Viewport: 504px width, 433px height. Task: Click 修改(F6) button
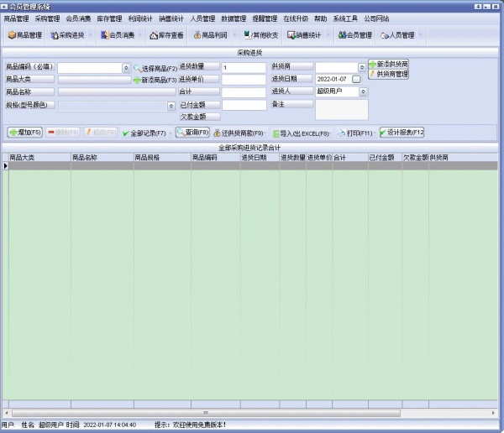click(x=101, y=133)
